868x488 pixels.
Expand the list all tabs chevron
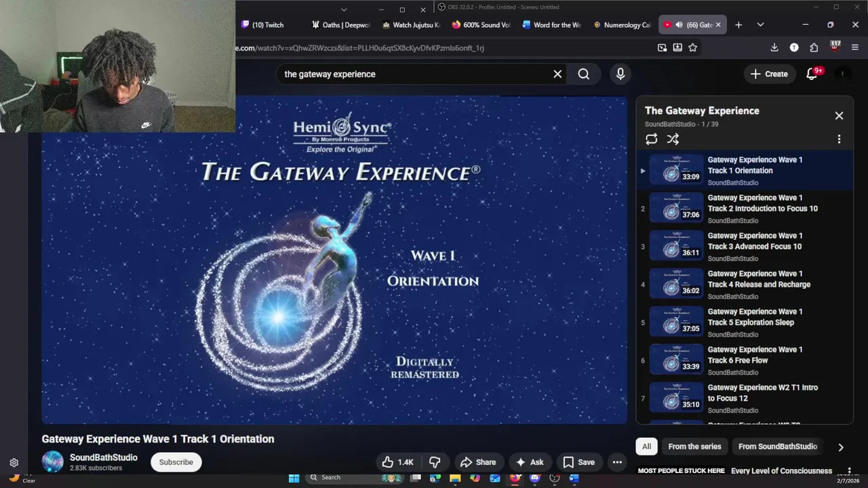tap(760, 25)
